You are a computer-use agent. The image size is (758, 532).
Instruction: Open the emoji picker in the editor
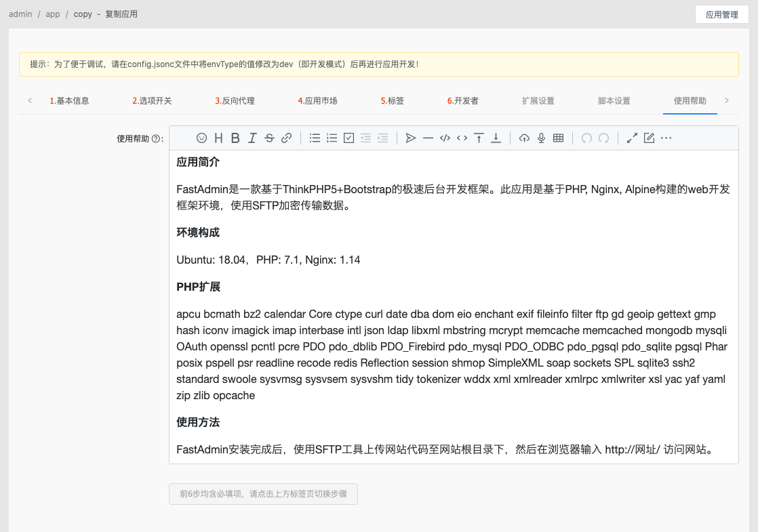[x=201, y=138]
